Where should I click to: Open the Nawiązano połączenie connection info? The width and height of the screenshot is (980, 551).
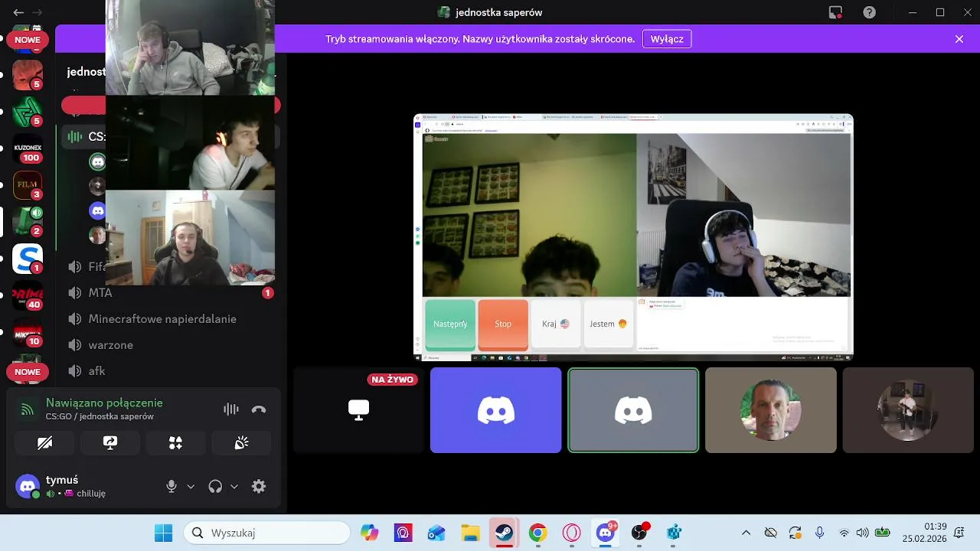pyautogui.click(x=104, y=403)
